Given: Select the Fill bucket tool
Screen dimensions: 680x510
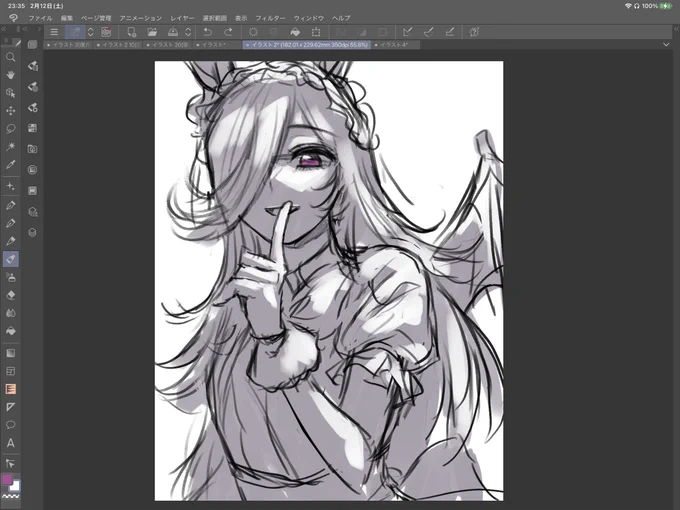Looking at the screenshot, I should 10,331.
